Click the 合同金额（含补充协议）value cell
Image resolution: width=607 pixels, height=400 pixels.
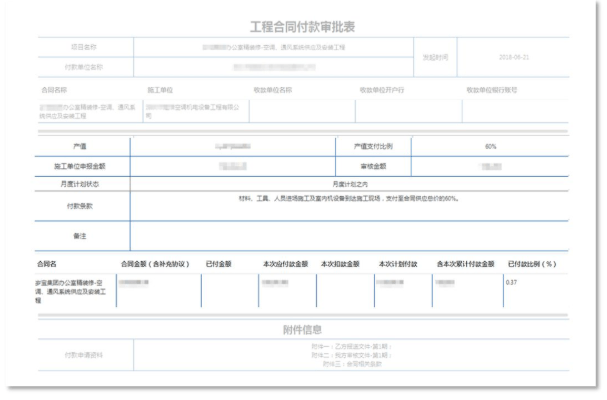tap(159, 290)
